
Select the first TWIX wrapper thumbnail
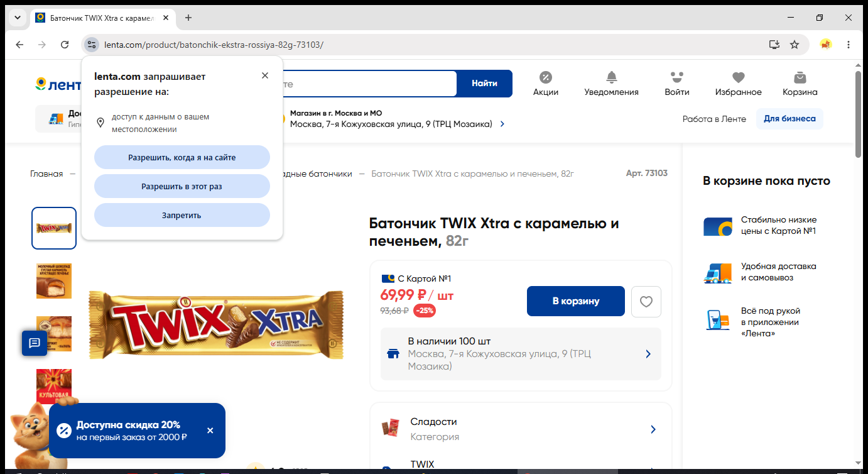(54, 228)
